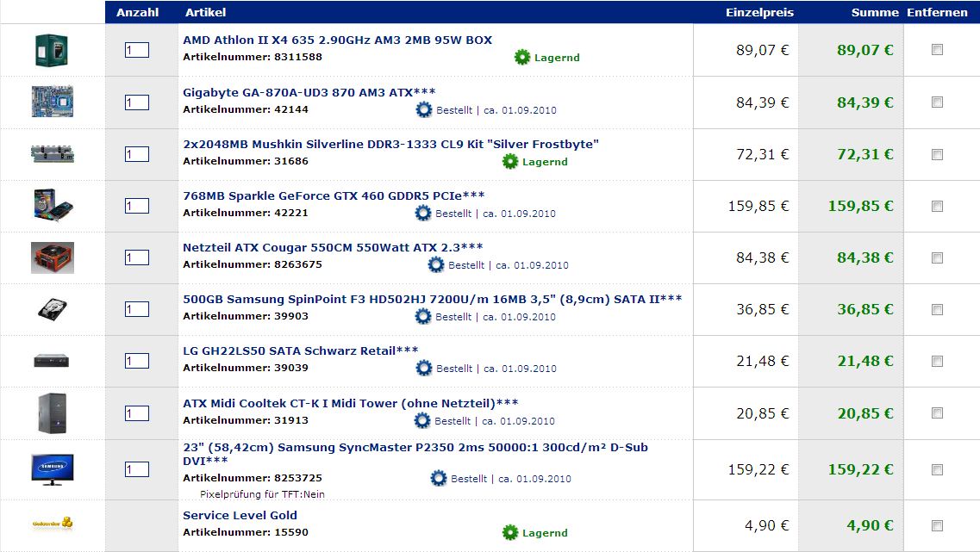
Task: Open the LG GH22LS50 SATA Schwarz link
Action: (x=301, y=351)
